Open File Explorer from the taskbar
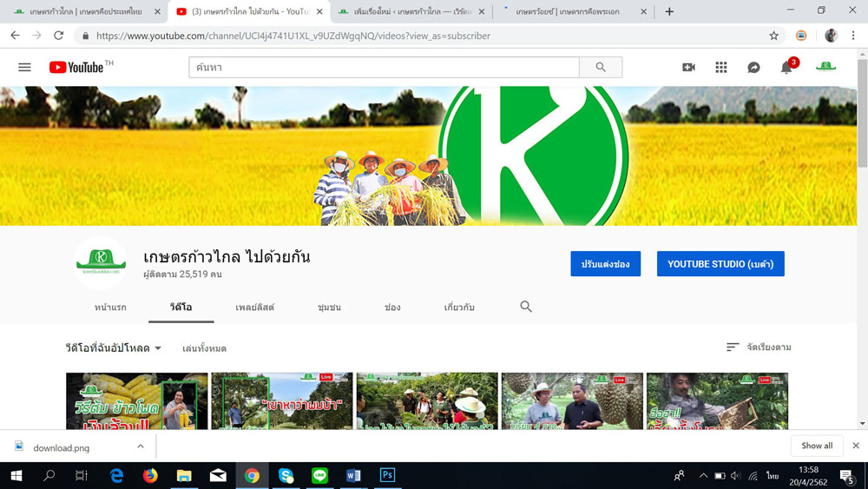This screenshot has height=489, width=868. pyautogui.click(x=184, y=475)
